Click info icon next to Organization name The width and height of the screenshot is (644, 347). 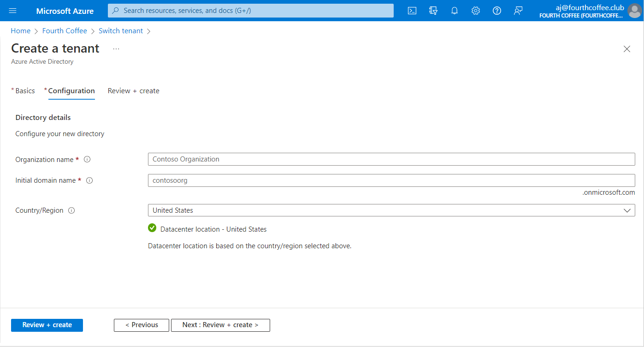(87, 160)
